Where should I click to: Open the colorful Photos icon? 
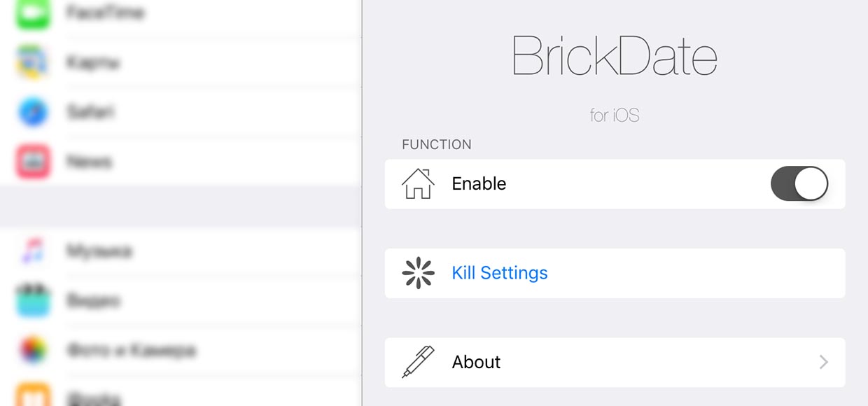(x=33, y=350)
